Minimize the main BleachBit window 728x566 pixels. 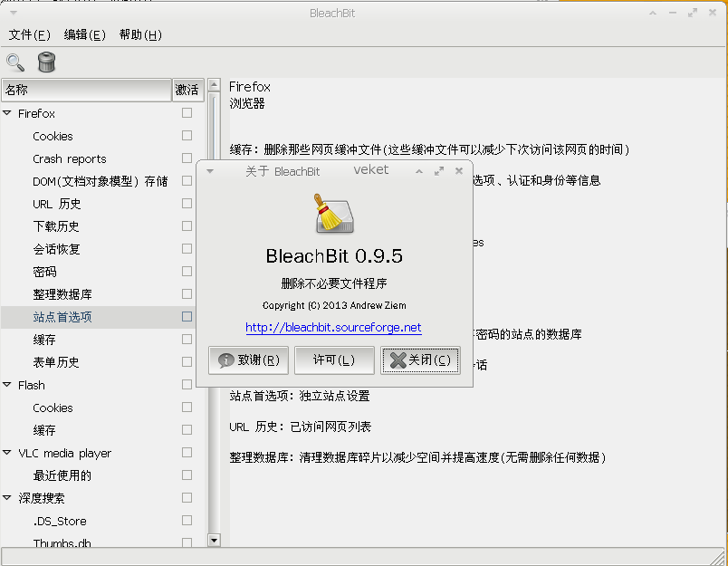[x=672, y=13]
